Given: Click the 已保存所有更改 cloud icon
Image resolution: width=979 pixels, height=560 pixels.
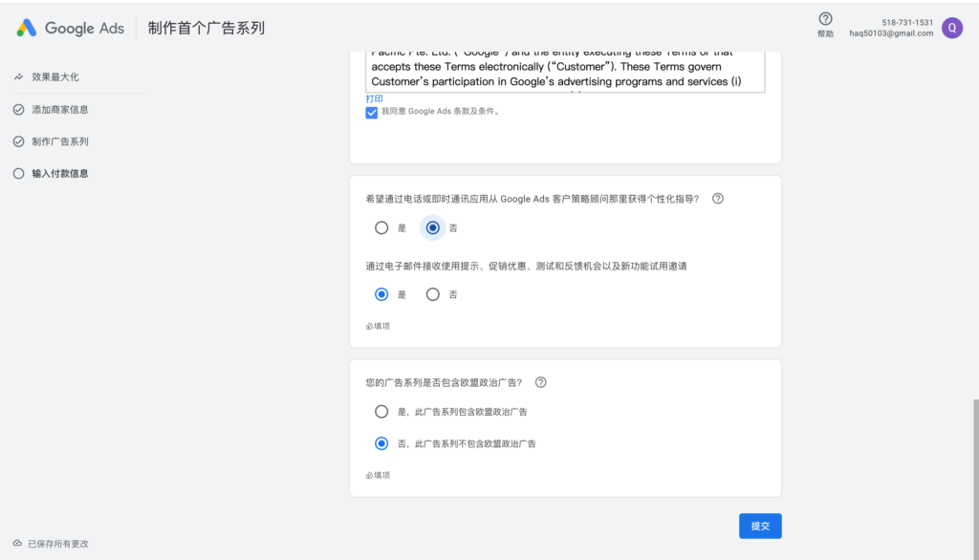Looking at the screenshot, I should [x=17, y=543].
